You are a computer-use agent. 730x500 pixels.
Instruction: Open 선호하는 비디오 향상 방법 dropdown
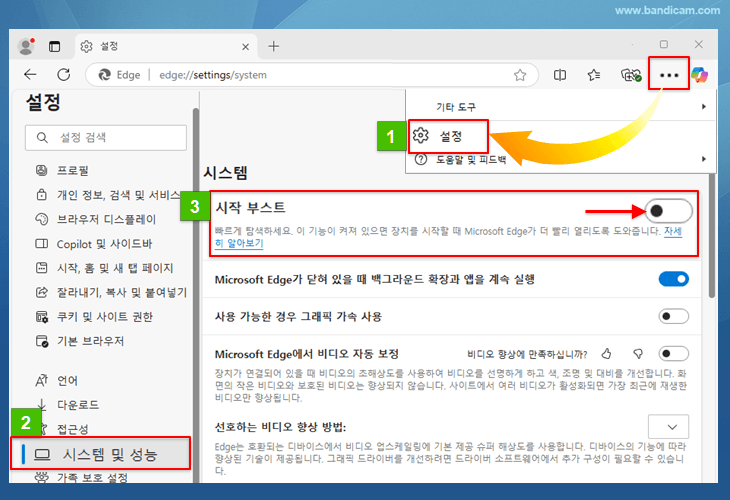[x=668, y=426]
